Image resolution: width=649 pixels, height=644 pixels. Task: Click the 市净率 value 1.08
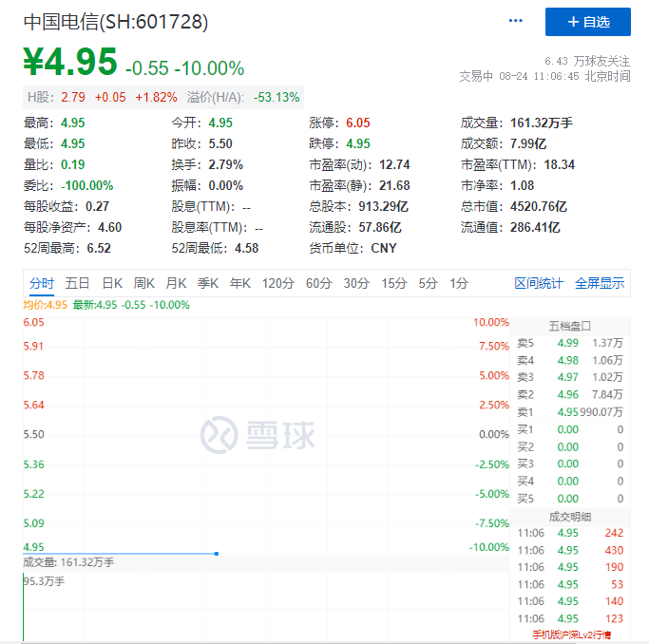point(523,186)
